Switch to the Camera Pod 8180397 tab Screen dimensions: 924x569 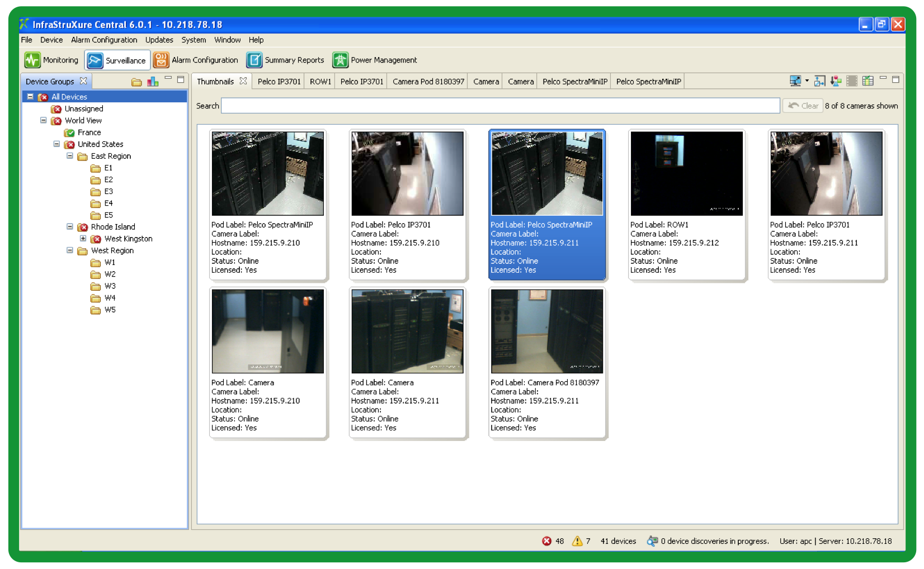click(x=428, y=82)
